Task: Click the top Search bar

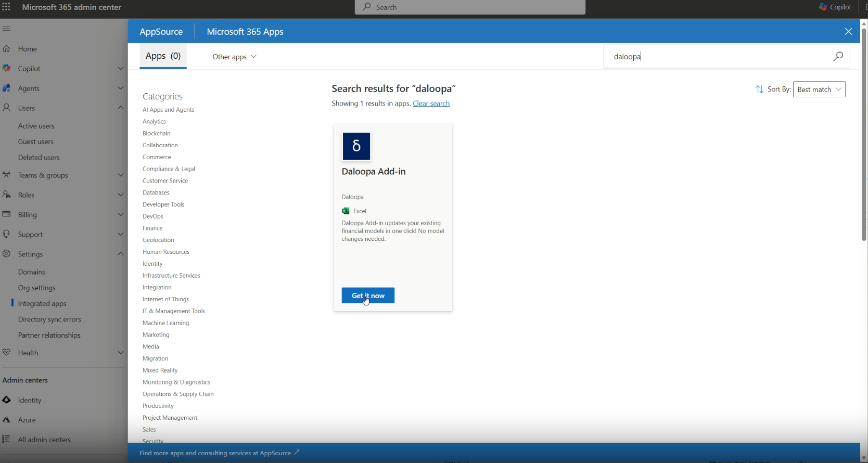Action: (x=470, y=7)
